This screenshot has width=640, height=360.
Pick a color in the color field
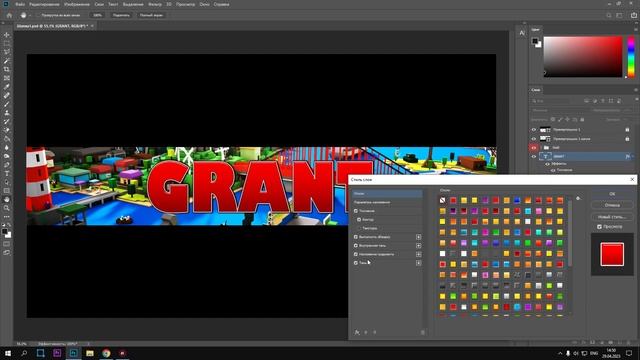pos(583,56)
